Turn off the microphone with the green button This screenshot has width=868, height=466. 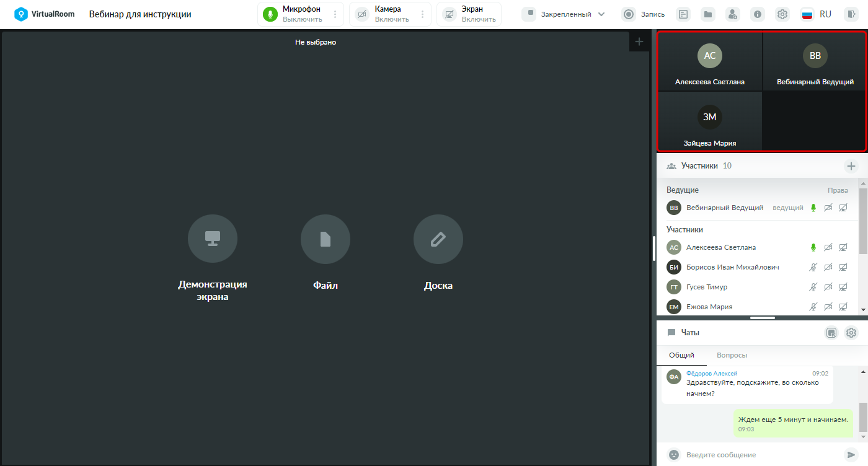tap(270, 14)
